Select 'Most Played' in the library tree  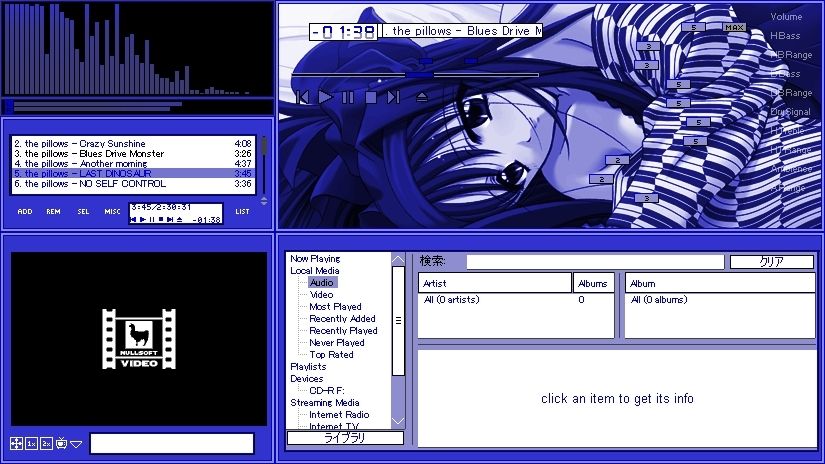335,307
